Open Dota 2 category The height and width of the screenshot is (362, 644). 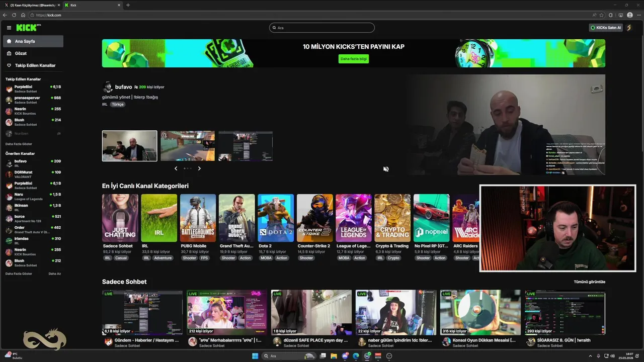(276, 218)
